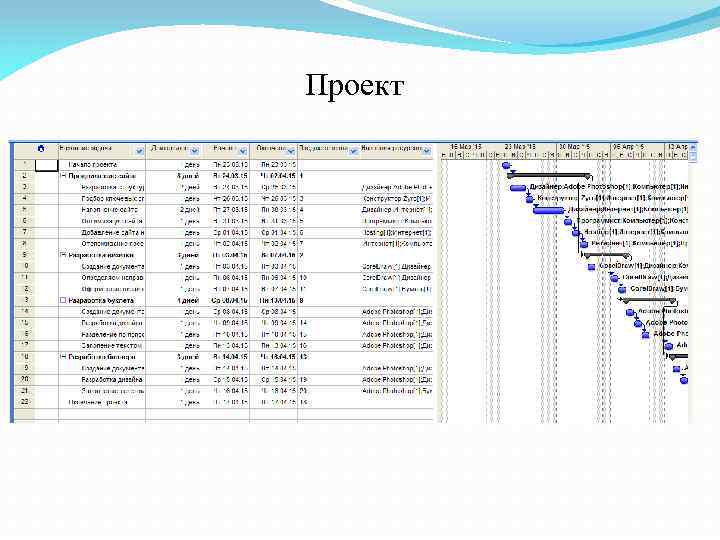Open the finish date column filter arrow
Viewport: 720px width, 540px height.
(x=291, y=151)
